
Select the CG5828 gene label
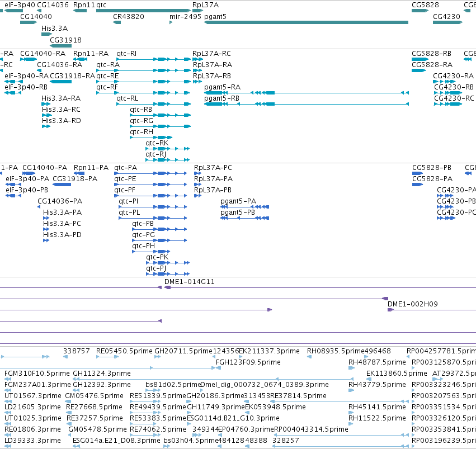425,5
